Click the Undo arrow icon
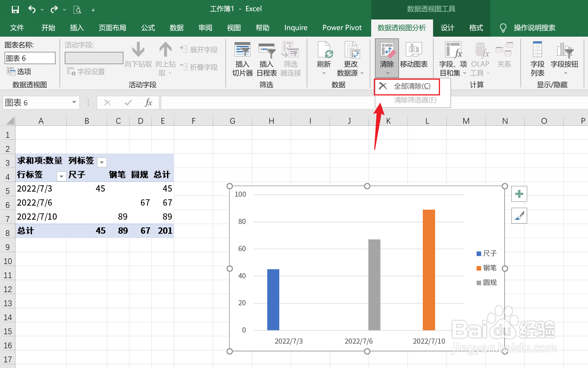588x368 pixels. [32, 9]
